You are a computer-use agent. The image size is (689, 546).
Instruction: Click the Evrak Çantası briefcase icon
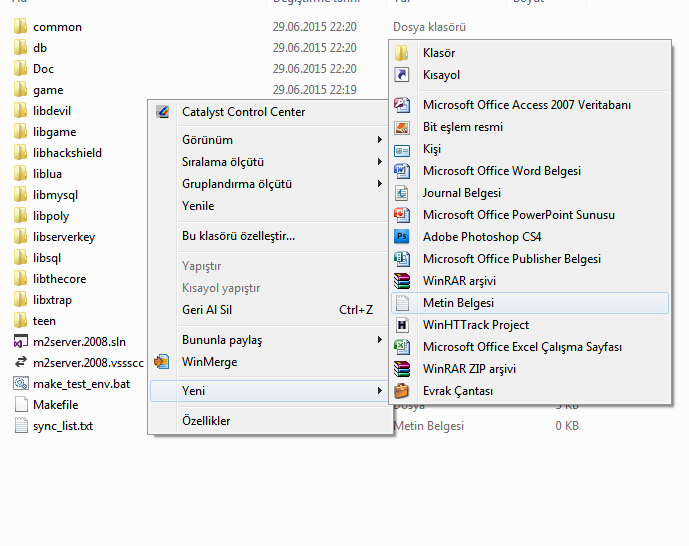point(402,391)
